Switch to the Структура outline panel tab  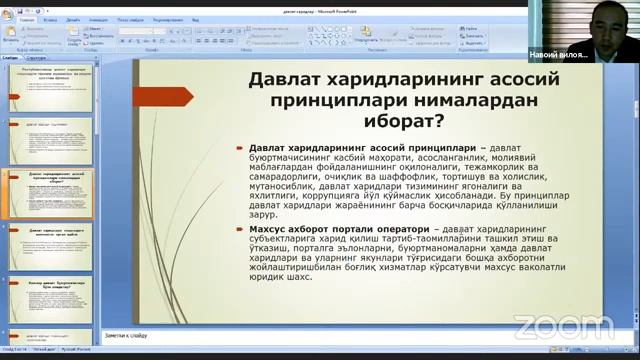(36, 58)
